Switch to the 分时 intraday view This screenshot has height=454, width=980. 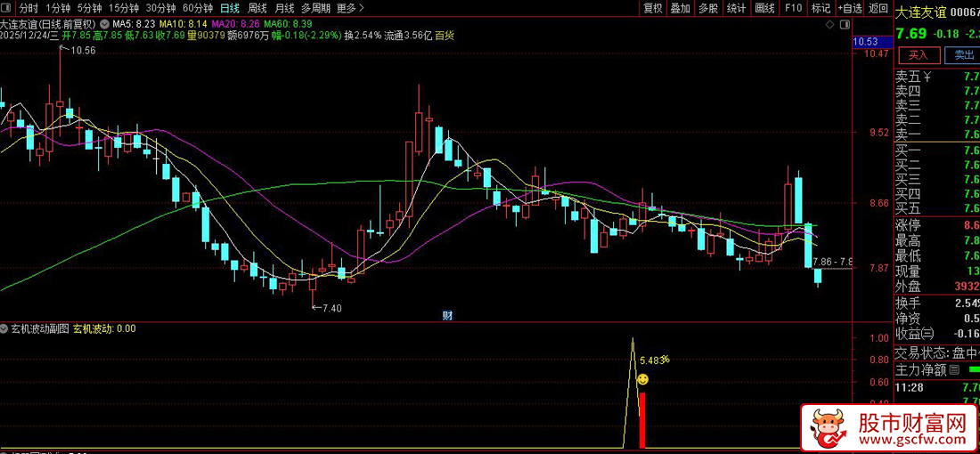[29, 8]
